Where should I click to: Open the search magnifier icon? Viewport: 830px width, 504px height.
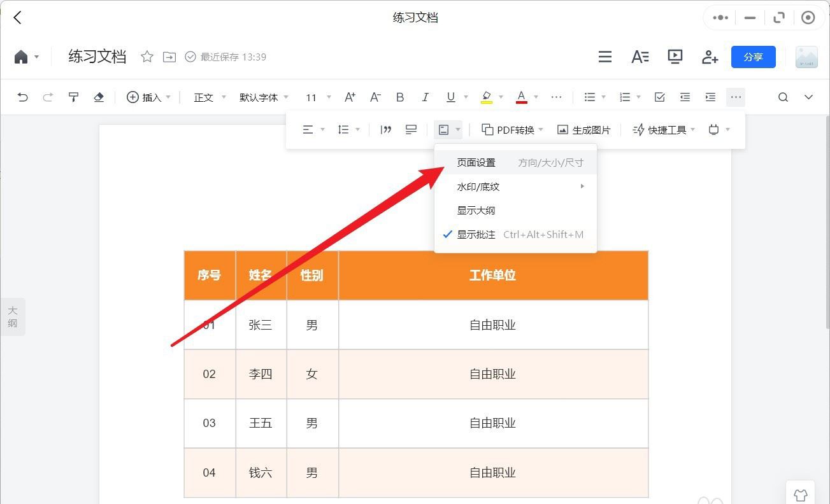pos(783,97)
